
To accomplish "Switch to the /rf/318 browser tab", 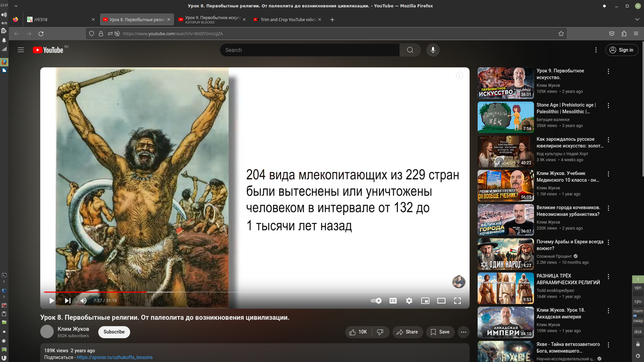I will (60, 19).
